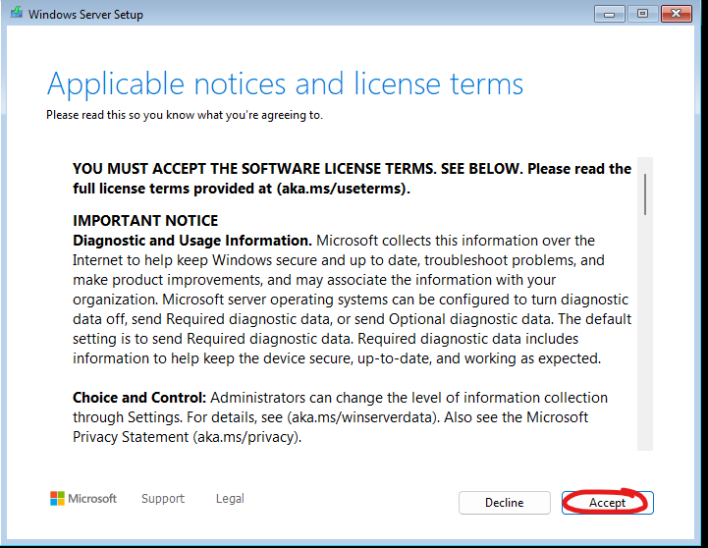The width and height of the screenshot is (708, 548).
Task: Click the empty scrollbar track below the thumb
Action: pos(645,334)
